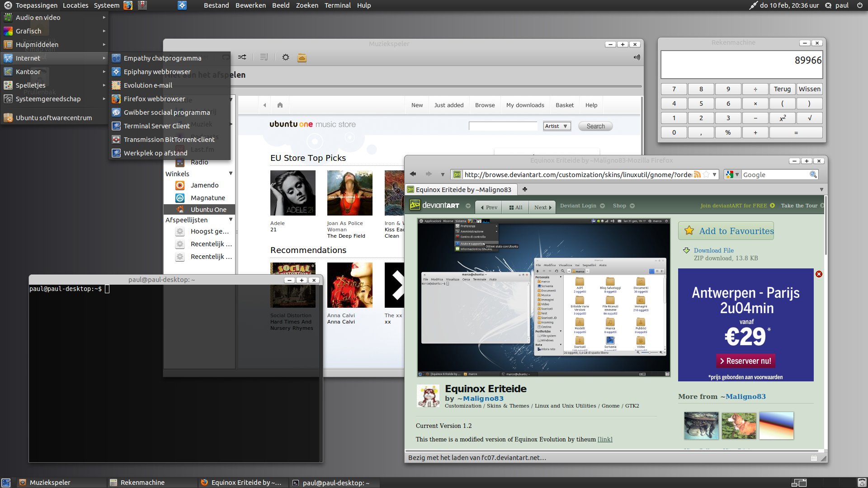Open the Basket tab in music store

(x=565, y=105)
